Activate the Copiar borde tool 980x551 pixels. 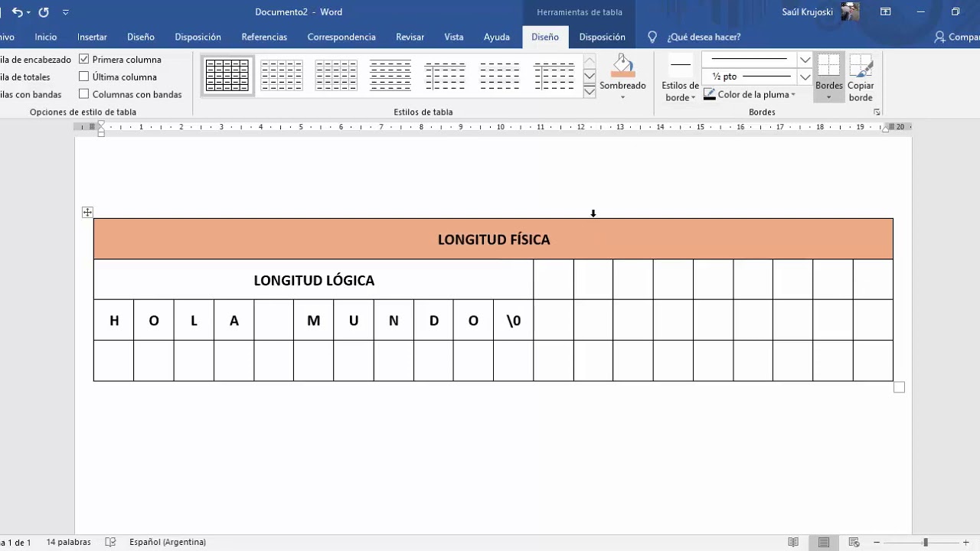click(861, 78)
